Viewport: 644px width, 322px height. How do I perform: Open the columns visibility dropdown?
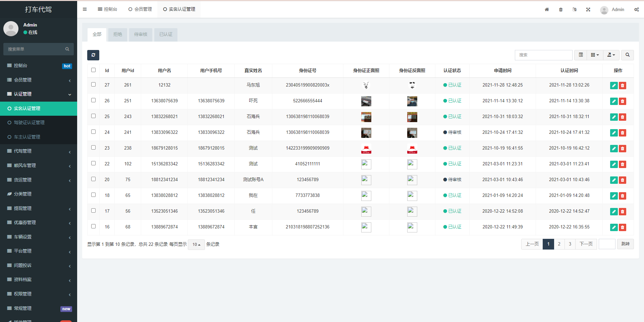595,55
